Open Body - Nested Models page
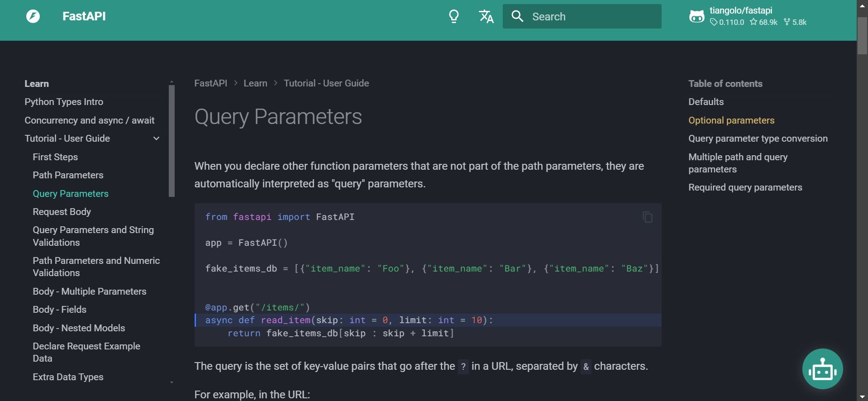Screen dimensions: 868x401 79,328
